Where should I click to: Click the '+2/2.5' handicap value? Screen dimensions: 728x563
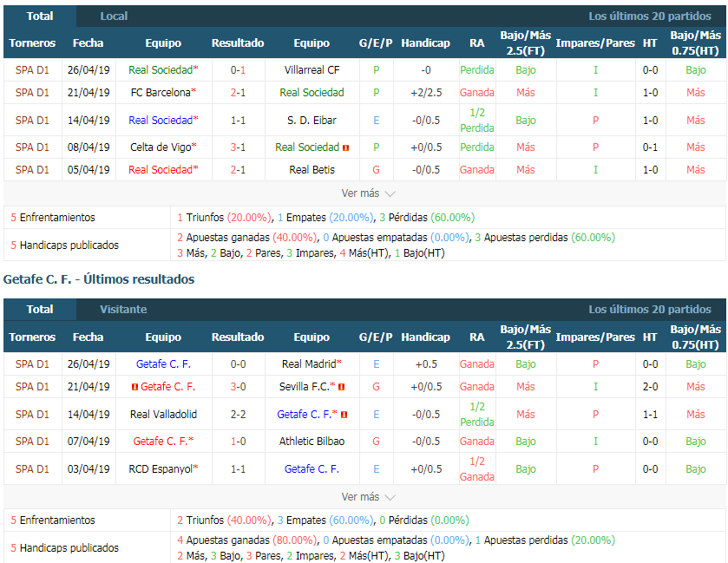pyautogui.click(x=426, y=93)
